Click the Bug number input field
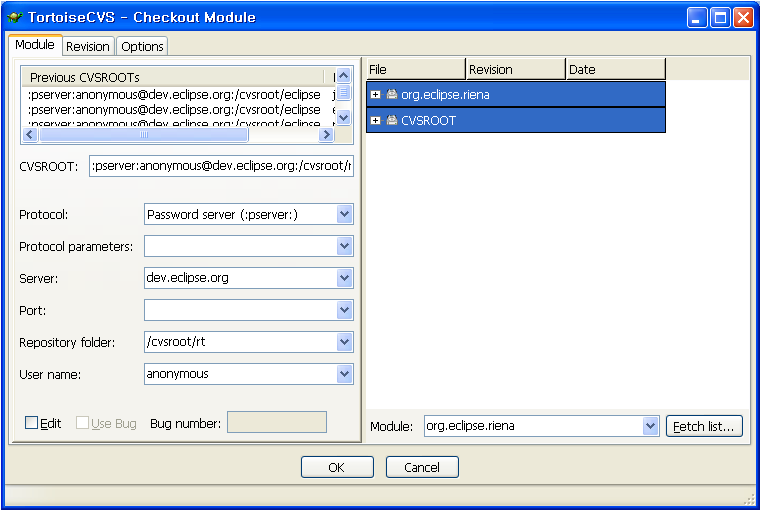Viewport: 761px width, 511px height. tap(277, 422)
